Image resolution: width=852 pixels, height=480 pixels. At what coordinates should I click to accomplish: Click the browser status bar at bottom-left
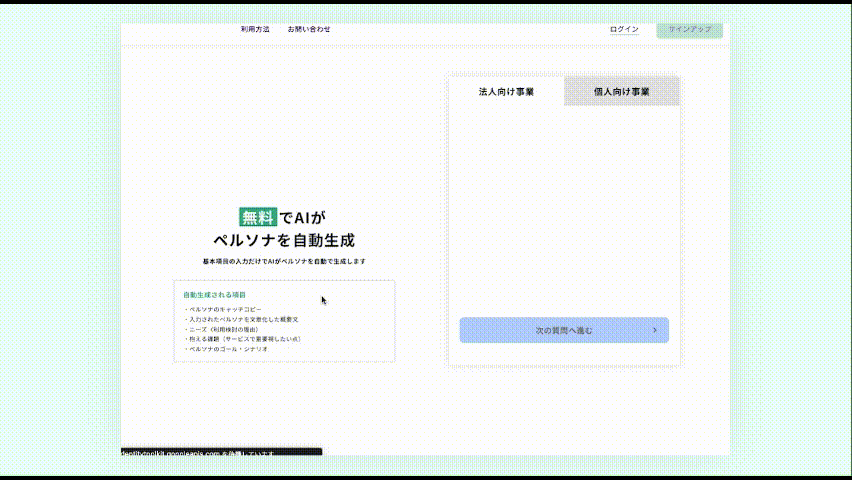[x=221, y=453]
